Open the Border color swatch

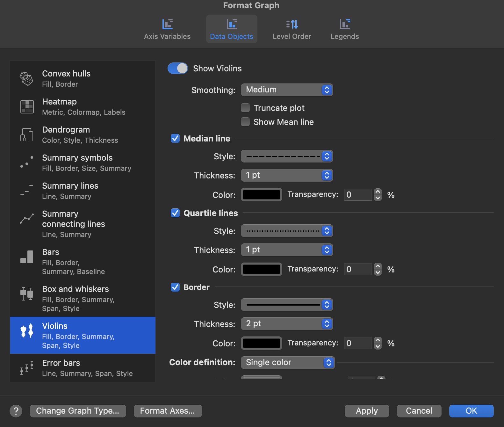point(262,343)
